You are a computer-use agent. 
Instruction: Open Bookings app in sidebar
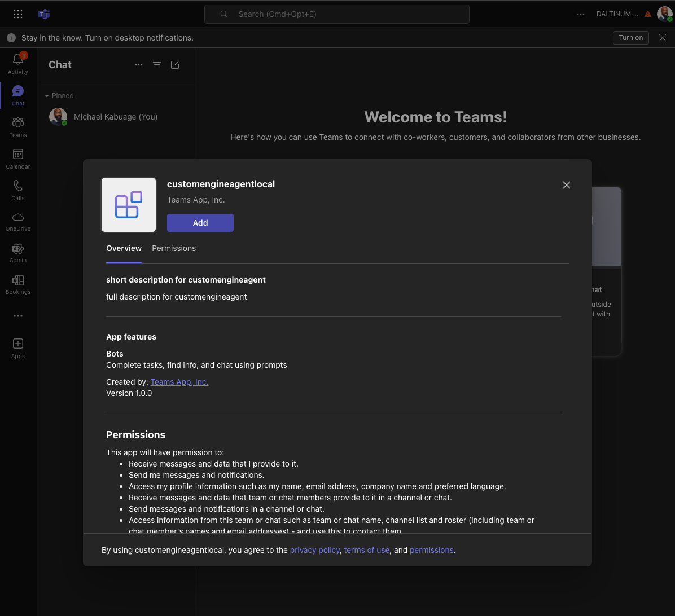pyautogui.click(x=18, y=285)
